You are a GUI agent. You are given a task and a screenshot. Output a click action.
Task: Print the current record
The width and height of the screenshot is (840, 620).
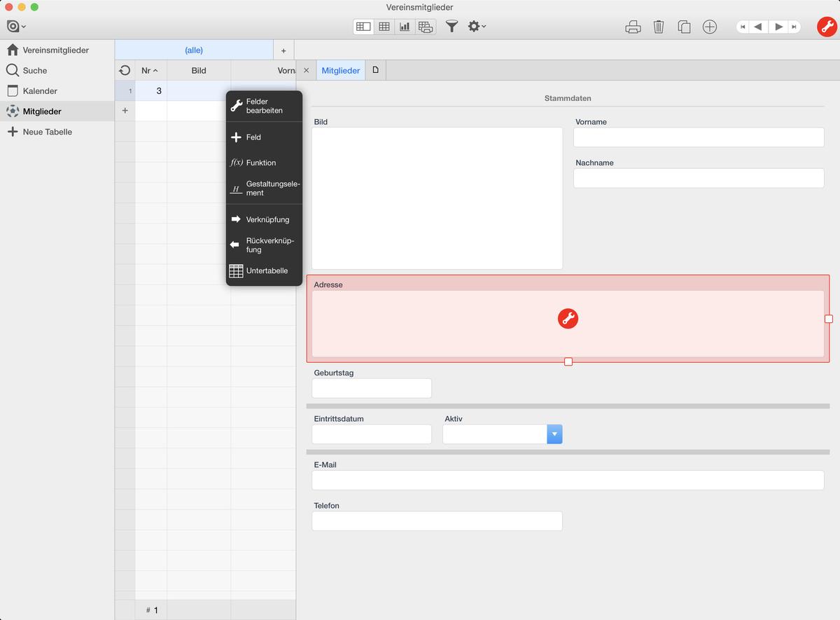point(633,27)
